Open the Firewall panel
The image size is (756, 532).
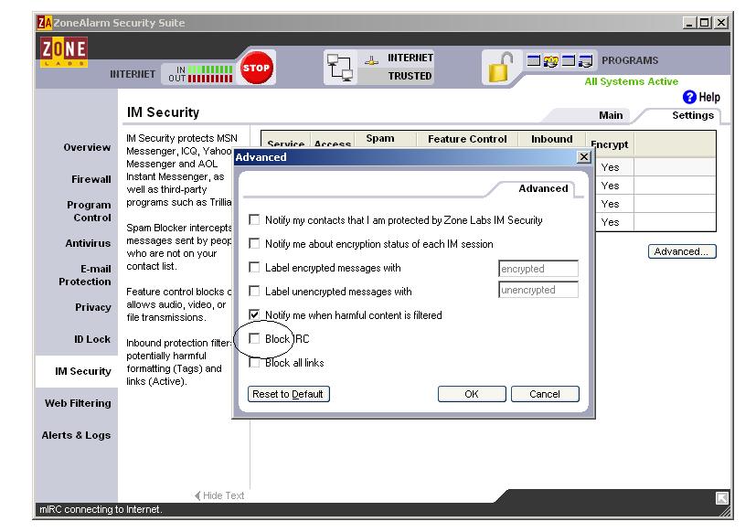pos(91,179)
